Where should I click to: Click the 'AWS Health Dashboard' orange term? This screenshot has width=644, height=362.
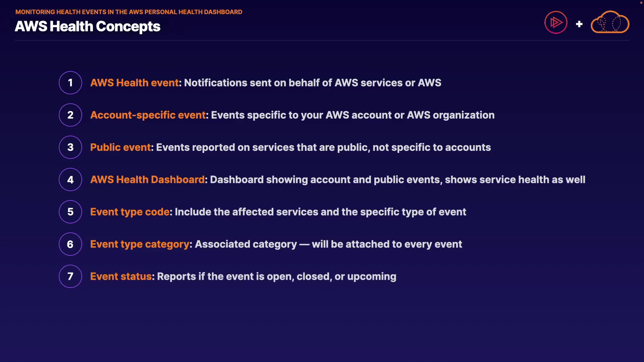click(x=147, y=180)
